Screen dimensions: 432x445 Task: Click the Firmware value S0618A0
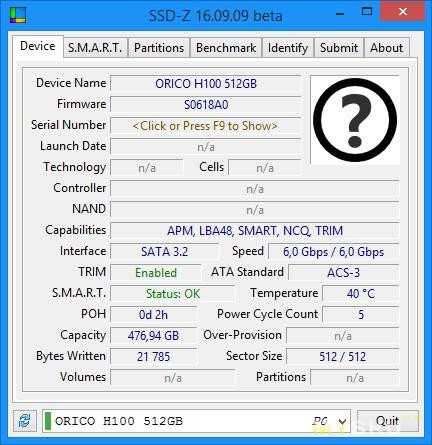(x=205, y=105)
